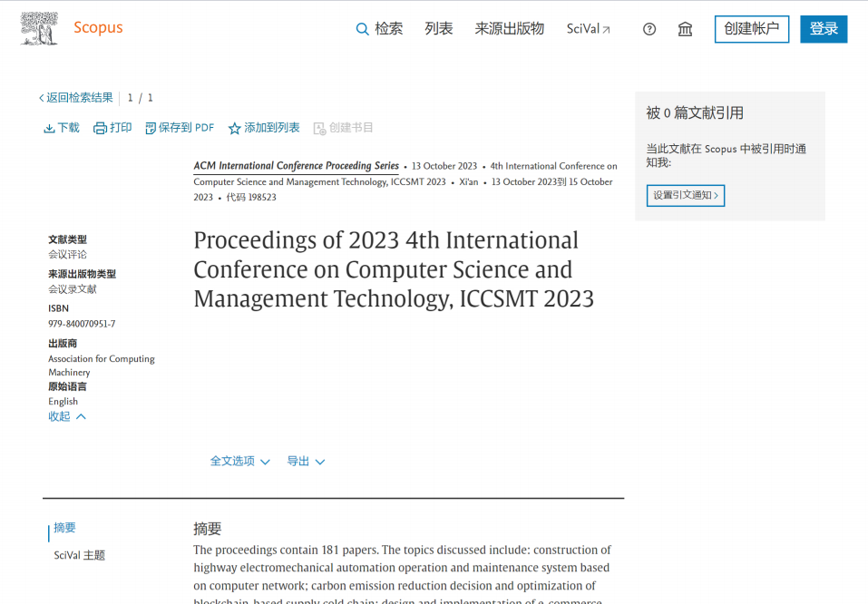Collapse document details with 收起

[x=59, y=416]
